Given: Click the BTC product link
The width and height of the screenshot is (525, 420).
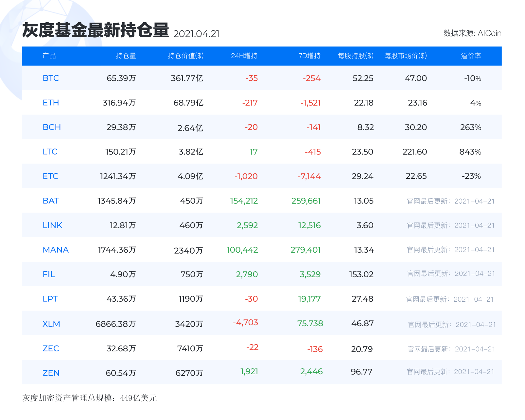Looking at the screenshot, I should [51, 78].
